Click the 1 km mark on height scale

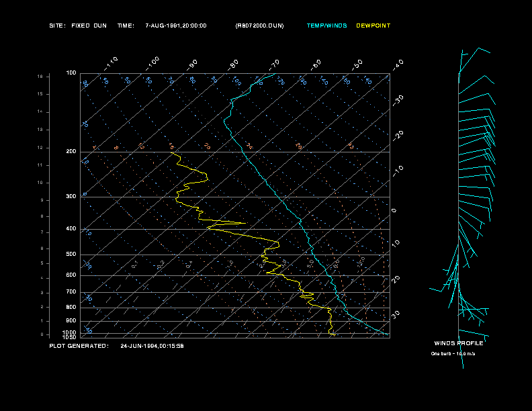pos(42,321)
